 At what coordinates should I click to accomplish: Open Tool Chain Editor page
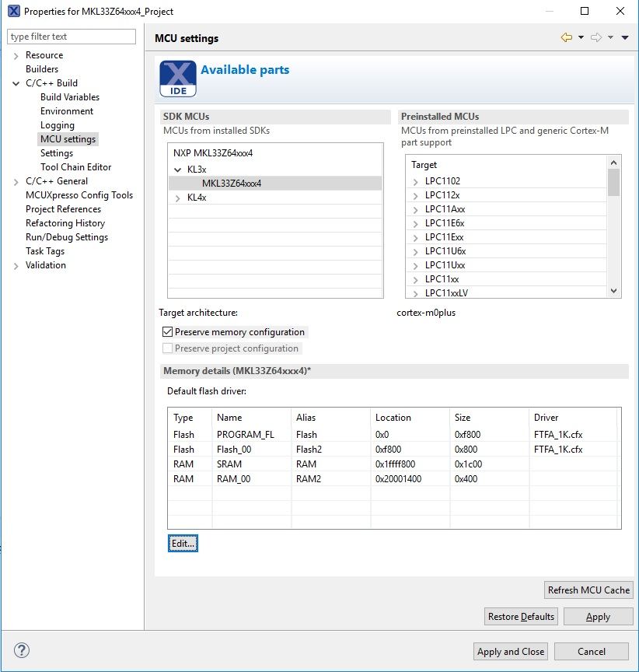point(76,167)
